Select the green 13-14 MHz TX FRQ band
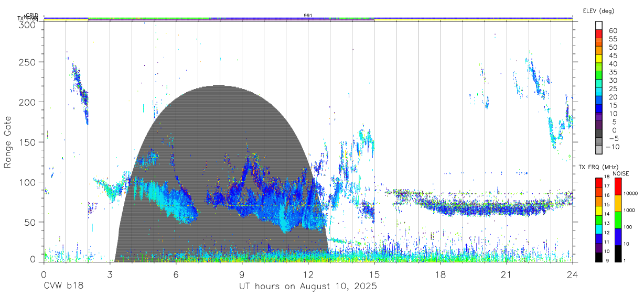The width and height of the screenshot is (644, 297). click(x=599, y=219)
